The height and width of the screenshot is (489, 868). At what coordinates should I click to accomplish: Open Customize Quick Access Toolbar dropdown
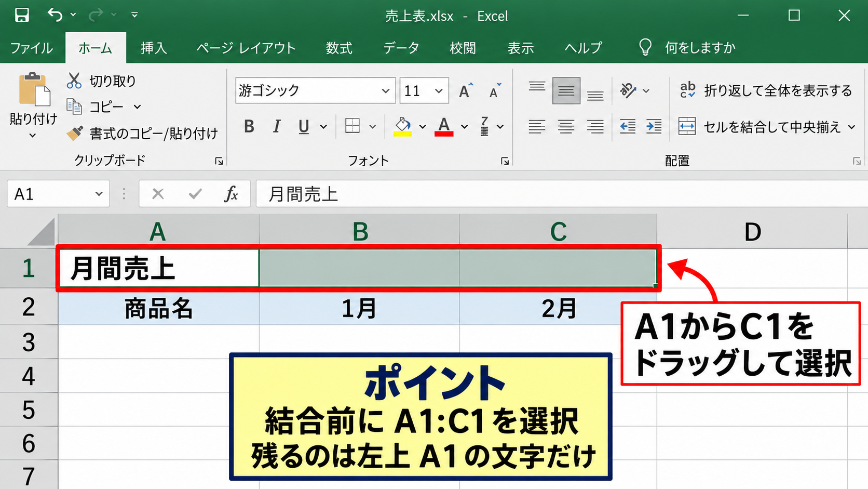pyautogui.click(x=134, y=15)
